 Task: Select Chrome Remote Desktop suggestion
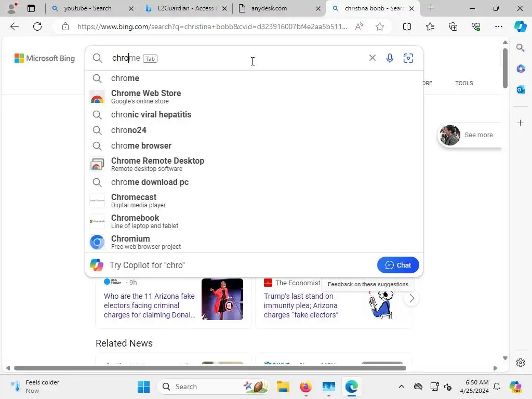click(x=254, y=164)
